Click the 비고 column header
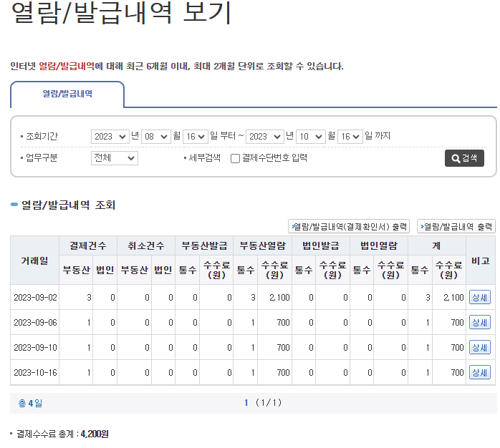The image size is (500, 448). [481, 260]
